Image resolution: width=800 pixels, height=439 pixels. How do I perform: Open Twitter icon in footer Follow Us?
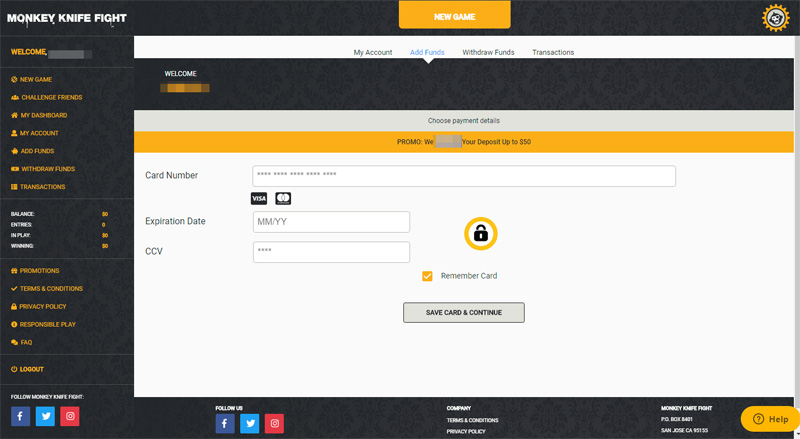[x=249, y=423]
